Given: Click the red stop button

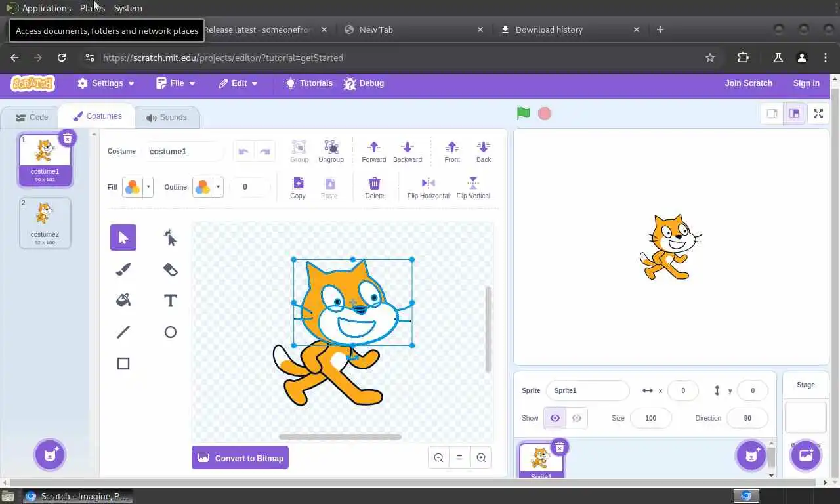Looking at the screenshot, I should (545, 114).
